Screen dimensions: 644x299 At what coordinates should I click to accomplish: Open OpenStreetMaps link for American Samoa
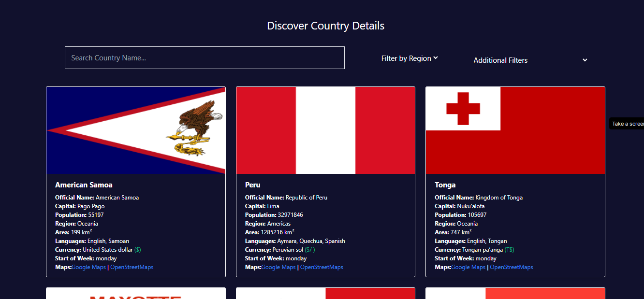tap(132, 267)
